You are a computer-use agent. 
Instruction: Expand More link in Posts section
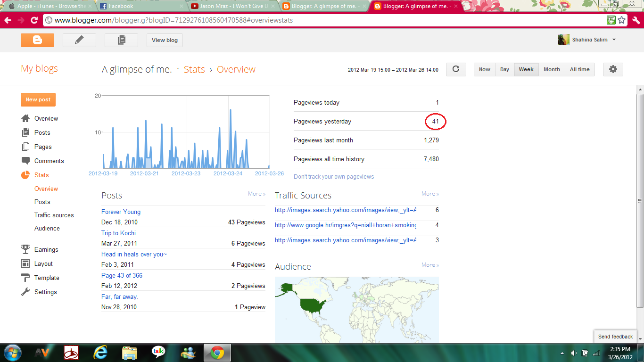pos(256,194)
